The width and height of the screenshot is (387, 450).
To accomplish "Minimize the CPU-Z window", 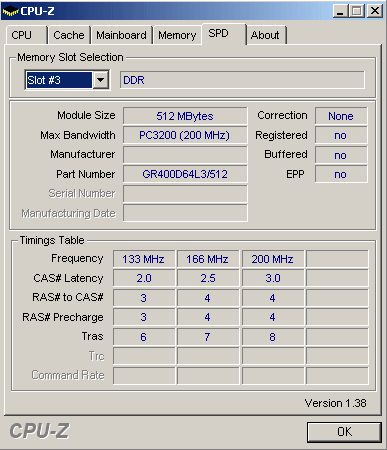I will 340,11.
